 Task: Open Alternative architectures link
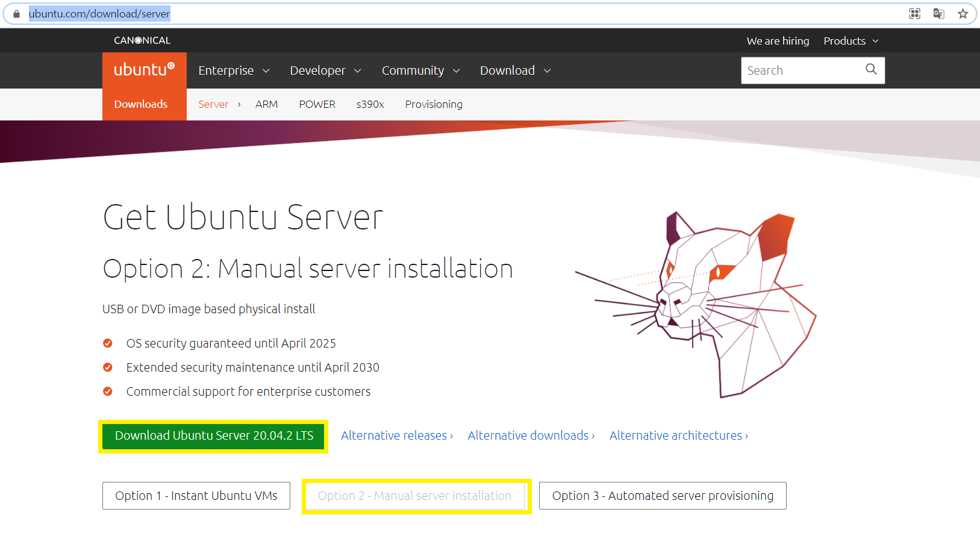(x=679, y=435)
